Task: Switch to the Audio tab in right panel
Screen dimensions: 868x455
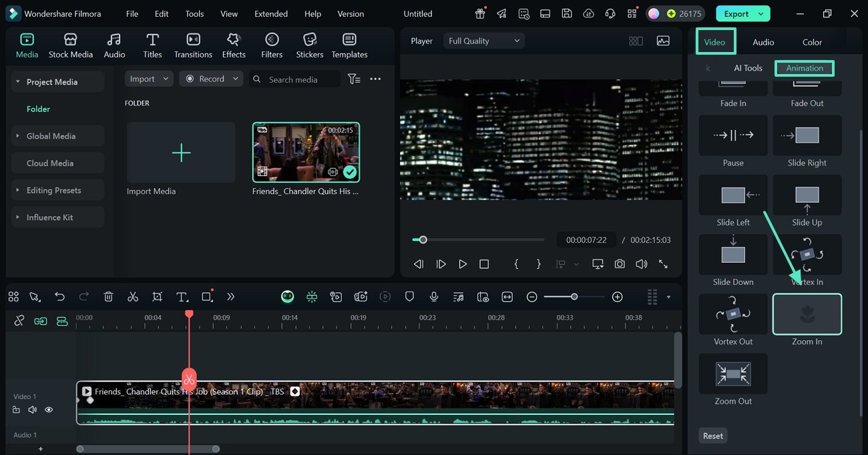Action: tap(763, 41)
